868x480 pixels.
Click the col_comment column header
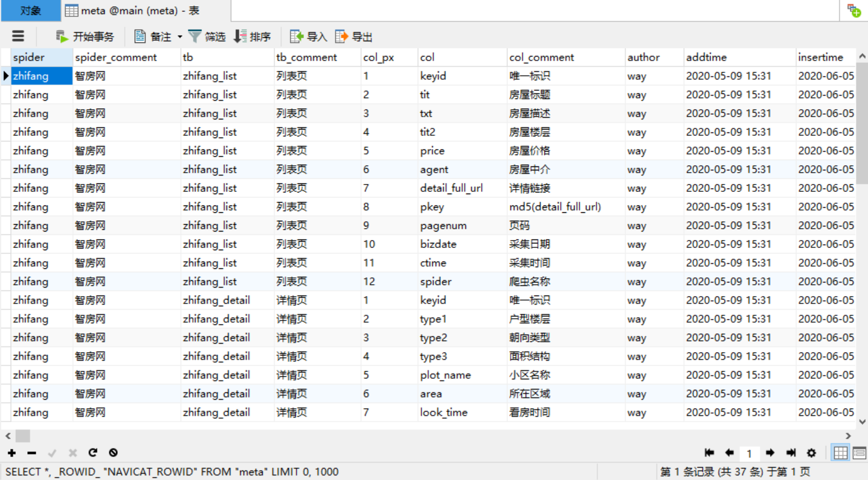point(566,57)
